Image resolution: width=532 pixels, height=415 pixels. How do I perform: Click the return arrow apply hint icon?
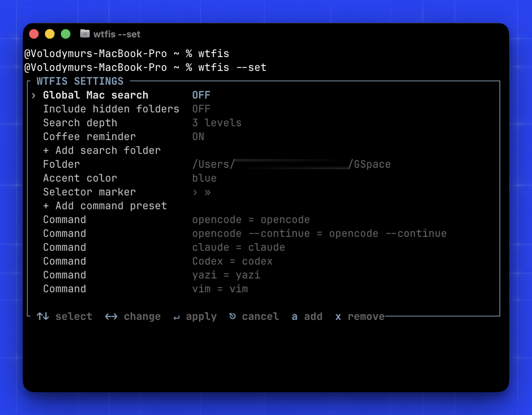[x=176, y=318]
